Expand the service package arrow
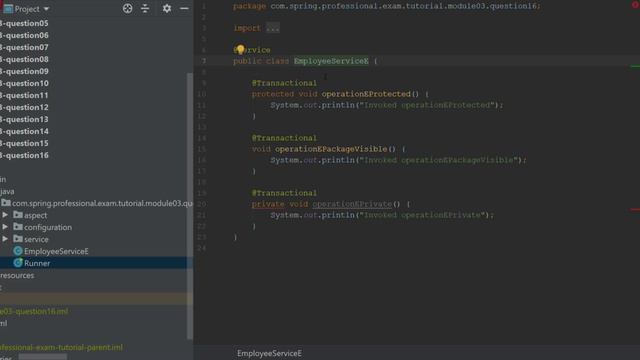The width and height of the screenshot is (640, 360). coord(5,239)
